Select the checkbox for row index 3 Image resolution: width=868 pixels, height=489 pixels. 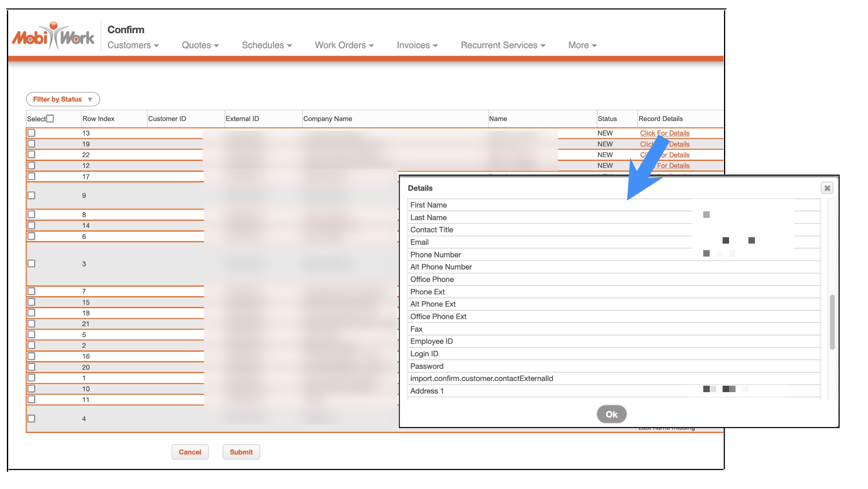click(x=31, y=264)
